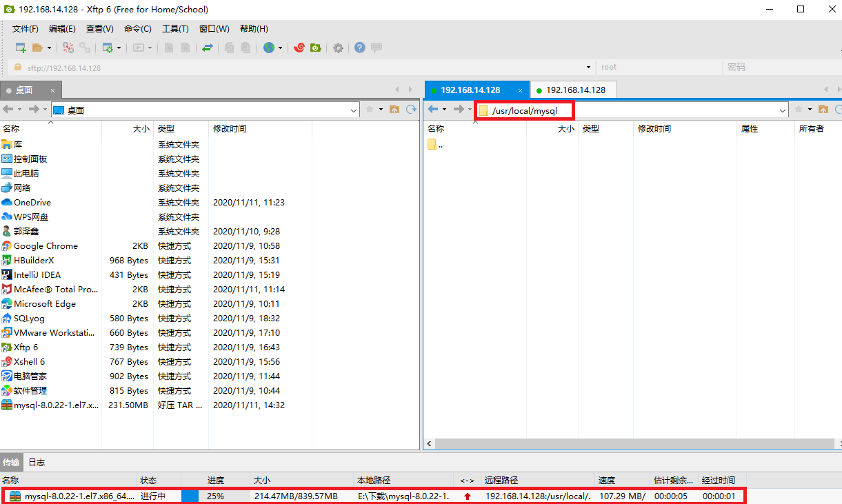Sort local files by 修改时间 column
Image resolution: width=842 pixels, height=504 pixels.
[260, 128]
